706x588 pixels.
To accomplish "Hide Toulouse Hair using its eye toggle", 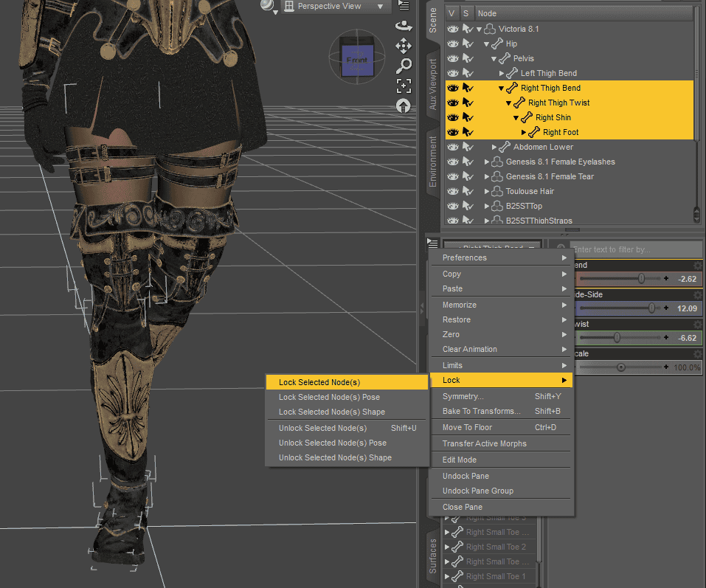I will coord(453,190).
